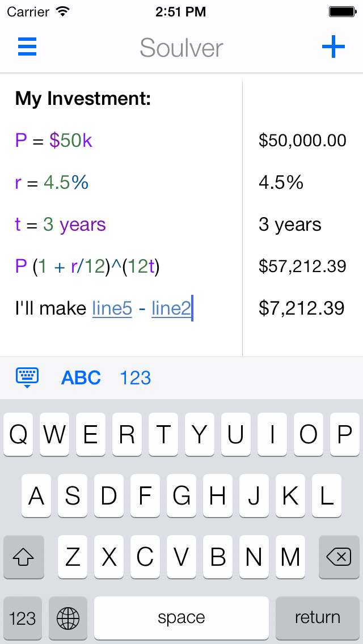
Task: Switch to the ABC keyboard tab
Action: coord(81,378)
